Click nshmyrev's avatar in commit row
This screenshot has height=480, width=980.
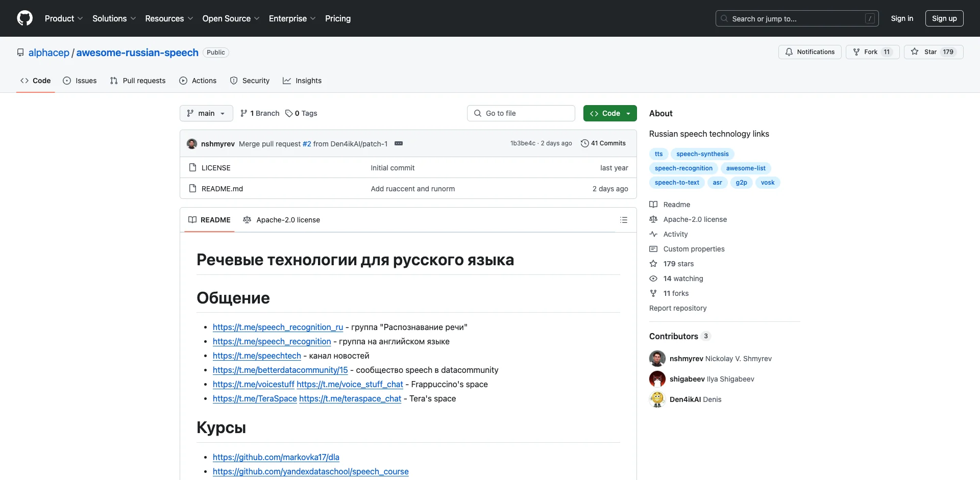(x=192, y=144)
